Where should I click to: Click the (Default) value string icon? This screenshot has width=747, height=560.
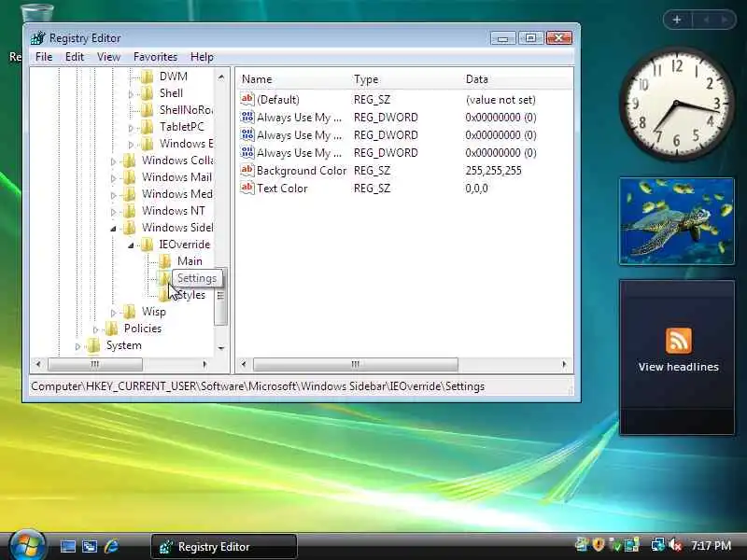coord(247,99)
